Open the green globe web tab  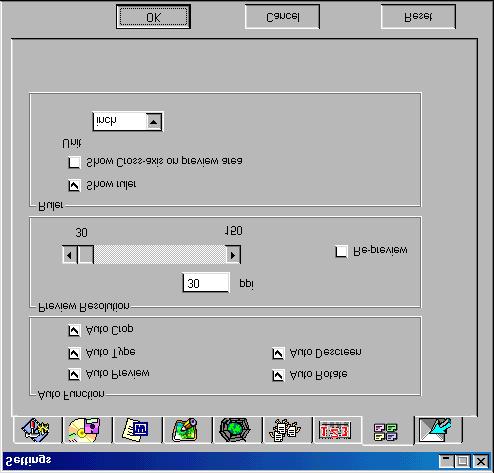point(237,430)
